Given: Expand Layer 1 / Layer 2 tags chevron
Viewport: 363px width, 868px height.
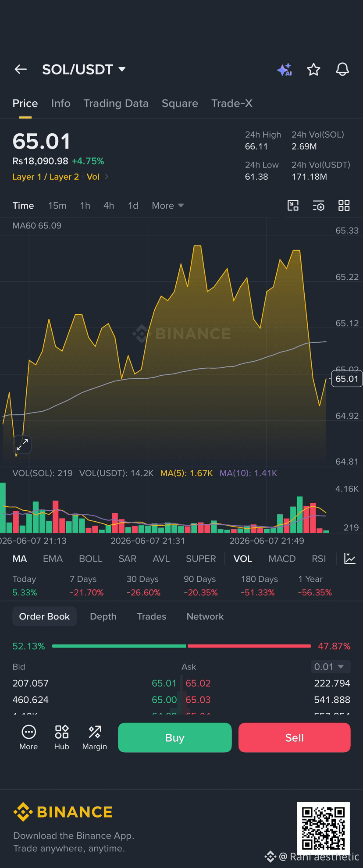Looking at the screenshot, I should pos(107,177).
